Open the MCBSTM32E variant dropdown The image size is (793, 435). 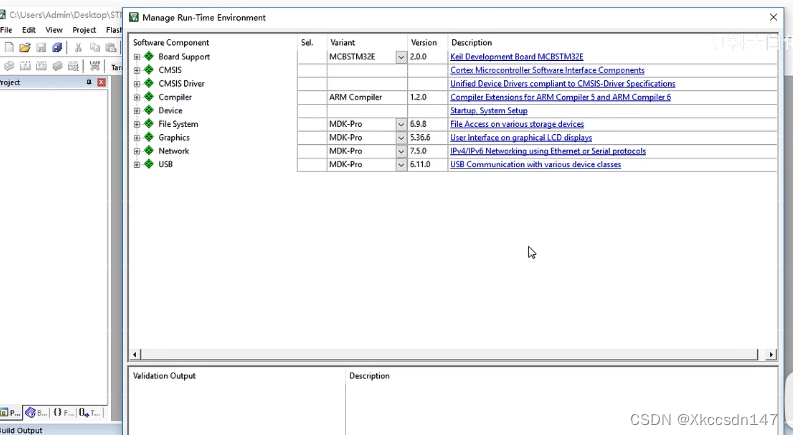401,57
